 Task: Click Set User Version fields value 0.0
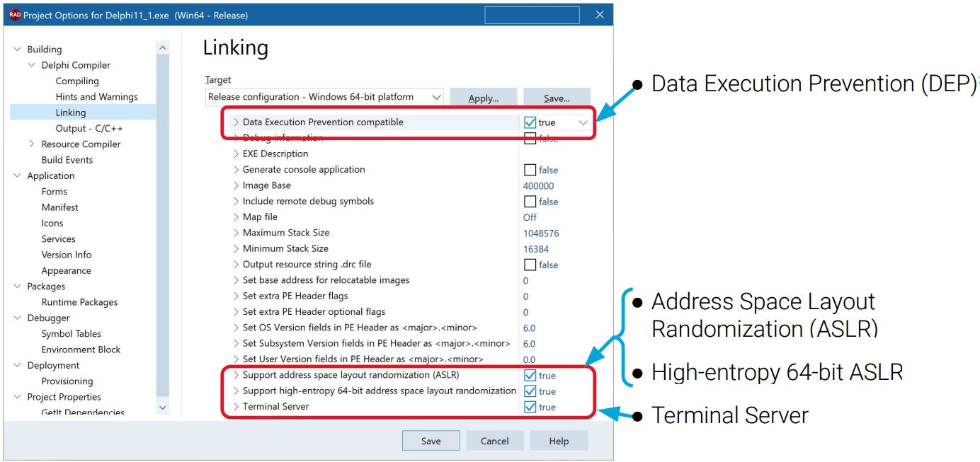529,359
